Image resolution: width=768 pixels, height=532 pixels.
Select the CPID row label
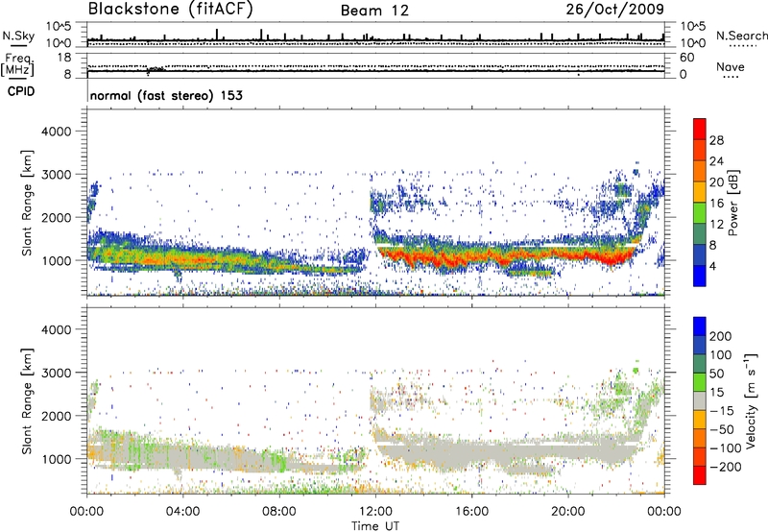(x=21, y=91)
